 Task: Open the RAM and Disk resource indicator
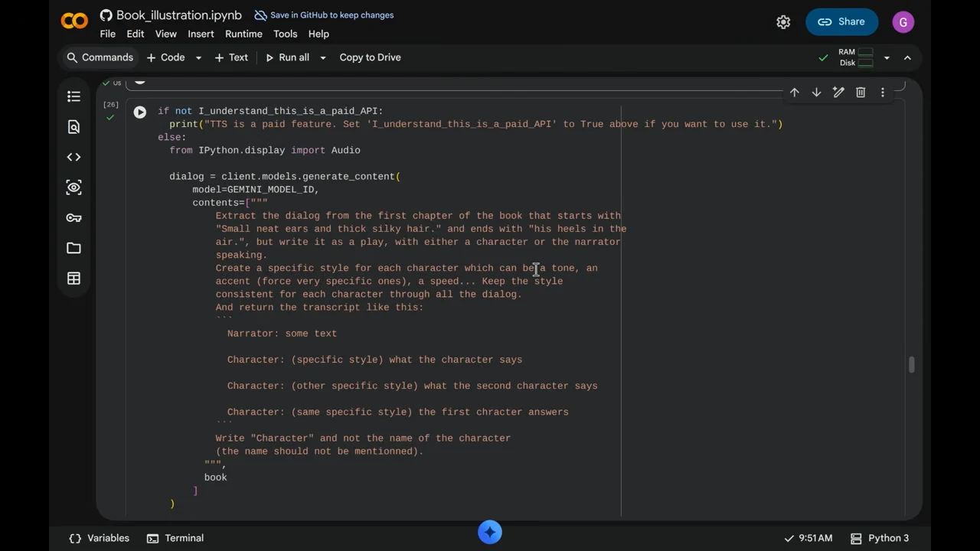coord(856,57)
